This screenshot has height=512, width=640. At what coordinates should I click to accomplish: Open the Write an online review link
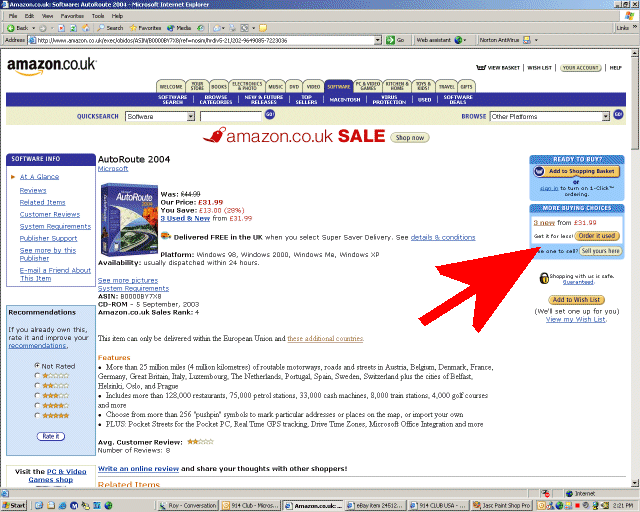pos(138,469)
